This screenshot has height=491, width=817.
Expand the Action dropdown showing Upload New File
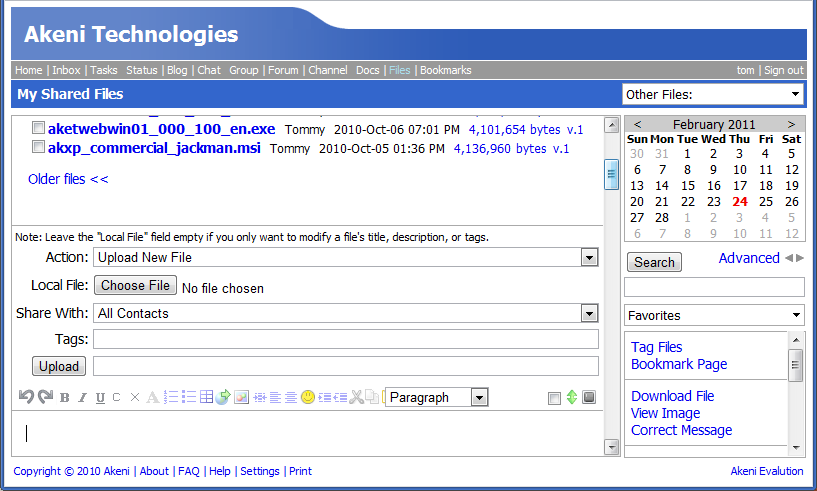pos(345,258)
